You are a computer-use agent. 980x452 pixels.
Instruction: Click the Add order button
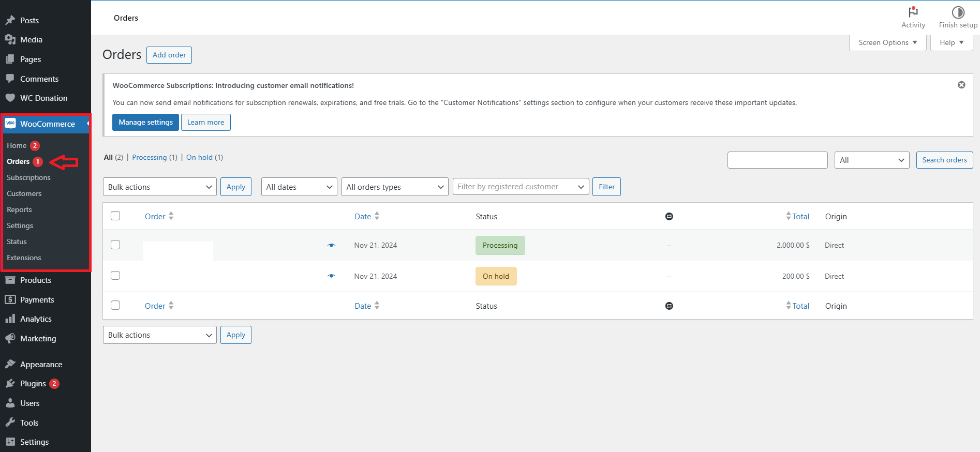[x=169, y=55]
